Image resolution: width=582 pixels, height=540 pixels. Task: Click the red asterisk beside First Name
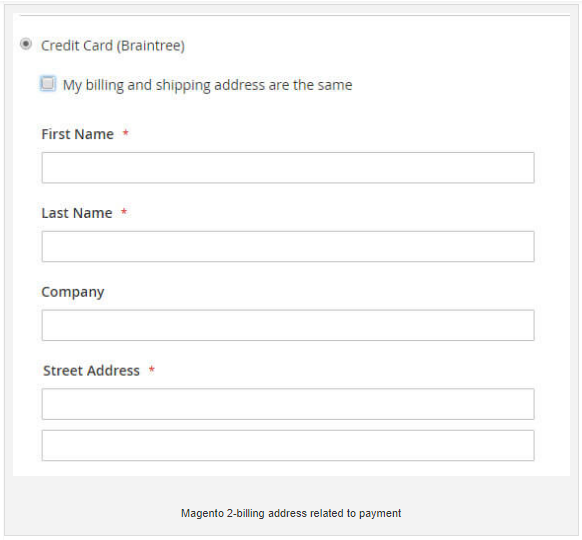(126, 132)
